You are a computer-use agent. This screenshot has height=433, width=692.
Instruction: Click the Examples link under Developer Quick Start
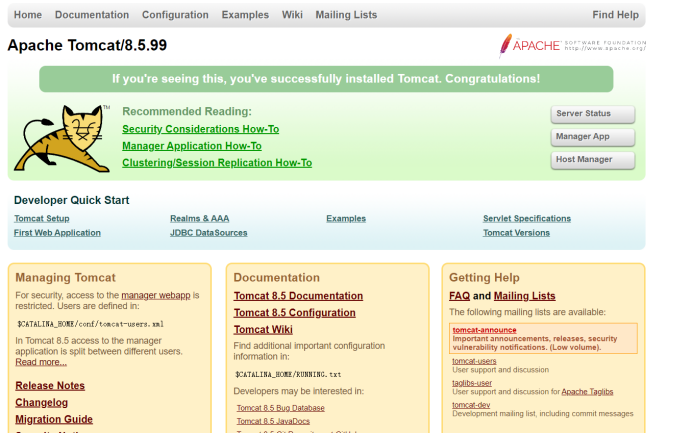pyautogui.click(x=346, y=218)
